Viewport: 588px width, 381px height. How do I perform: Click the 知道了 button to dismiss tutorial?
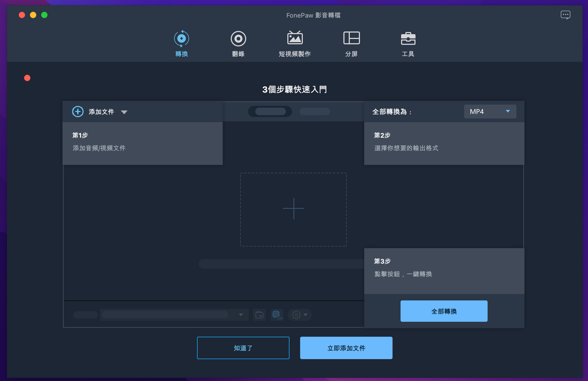(243, 348)
